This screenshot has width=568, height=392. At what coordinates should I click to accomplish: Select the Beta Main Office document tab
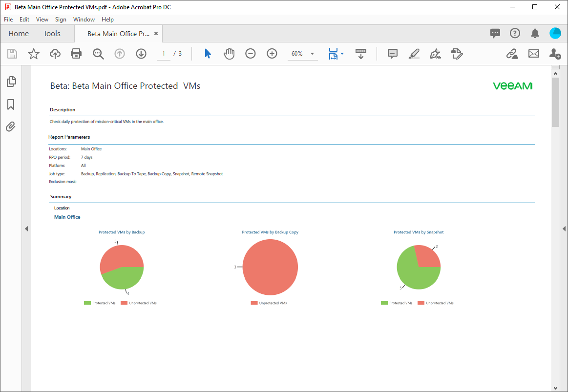pyautogui.click(x=118, y=34)
